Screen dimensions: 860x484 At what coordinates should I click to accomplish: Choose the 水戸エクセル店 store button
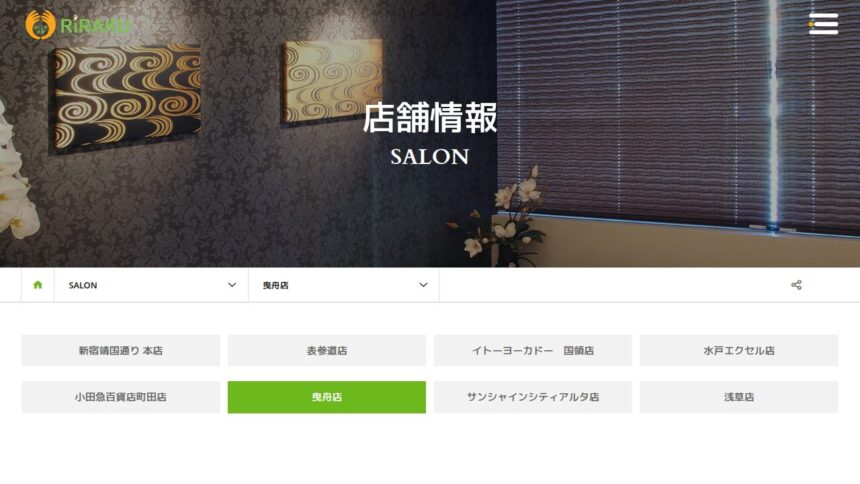click(x=739, y=351)
